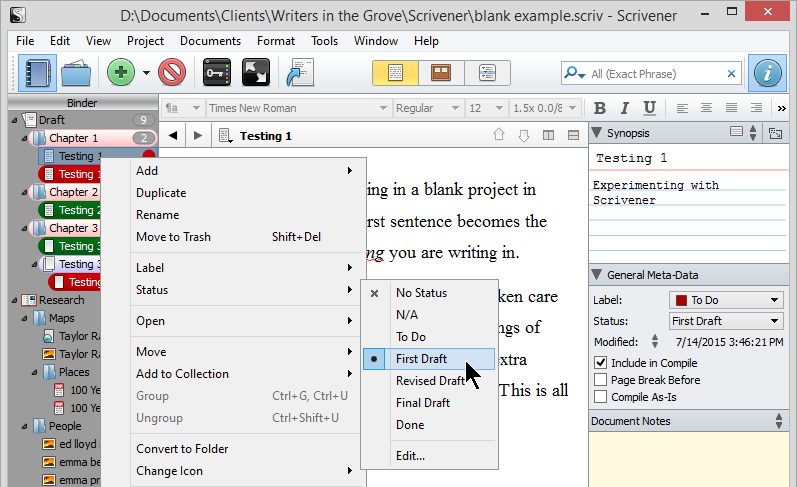797x487 pixels.
Task: Select the Research folder in Binder
Action: pyautogui.click(x=61, y=300)
